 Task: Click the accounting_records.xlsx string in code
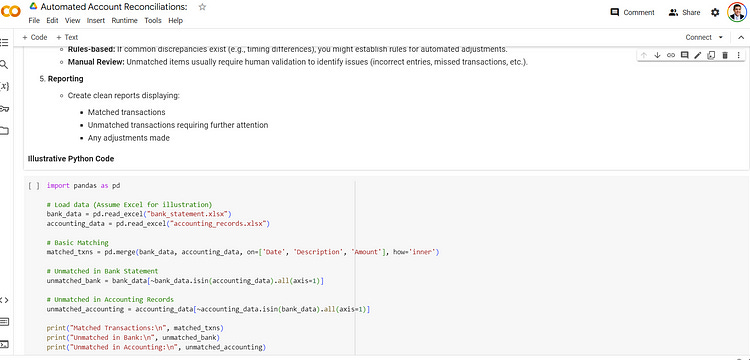point(219,223)
